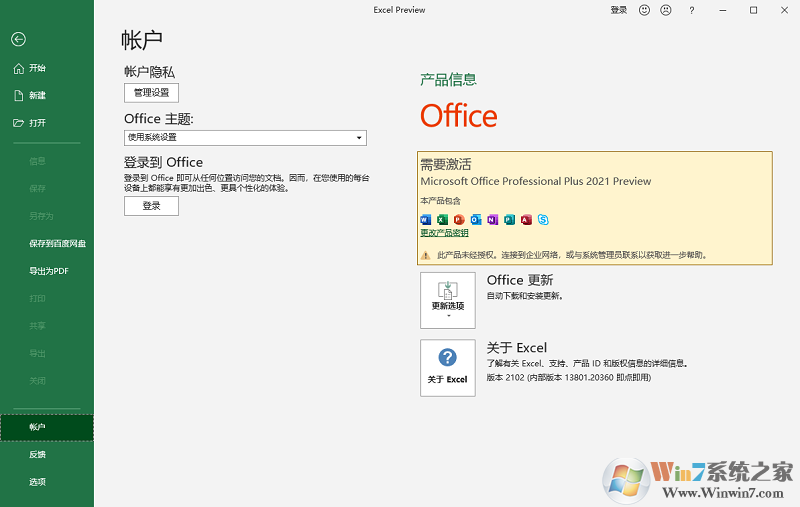Screen dimensions: 800x507
Task: Click the Outlook product icon
Action: [x=476, y=220]
